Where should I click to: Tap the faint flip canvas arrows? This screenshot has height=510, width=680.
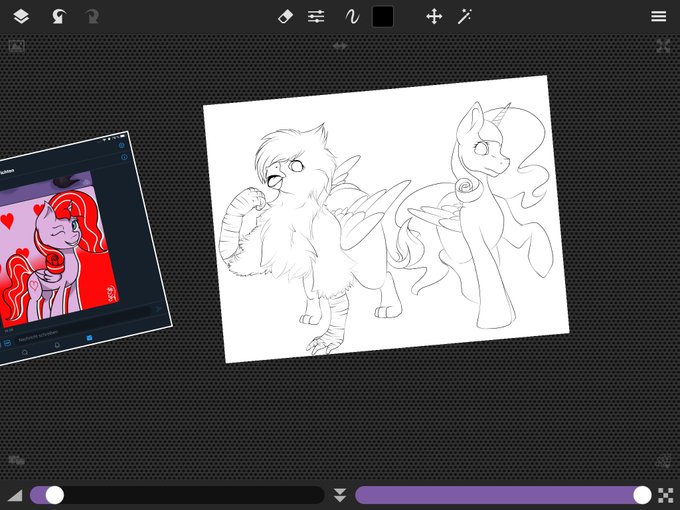coord(340,46)
